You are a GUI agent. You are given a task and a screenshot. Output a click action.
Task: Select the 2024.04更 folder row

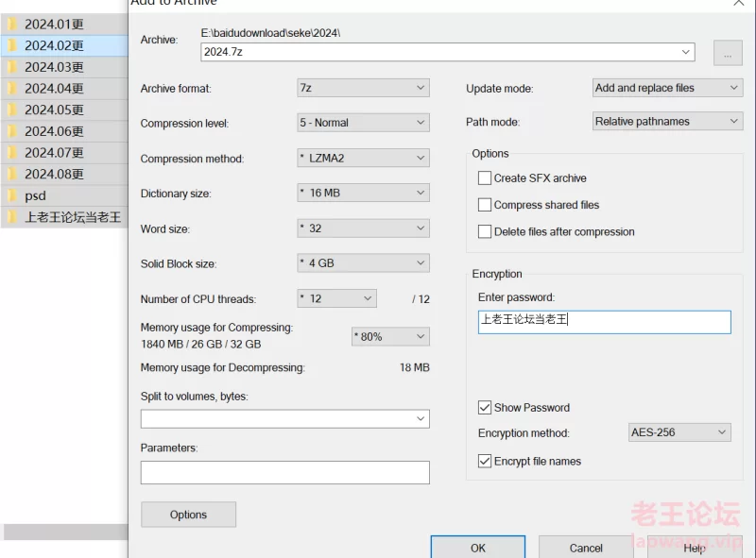(x=64, y=88)
